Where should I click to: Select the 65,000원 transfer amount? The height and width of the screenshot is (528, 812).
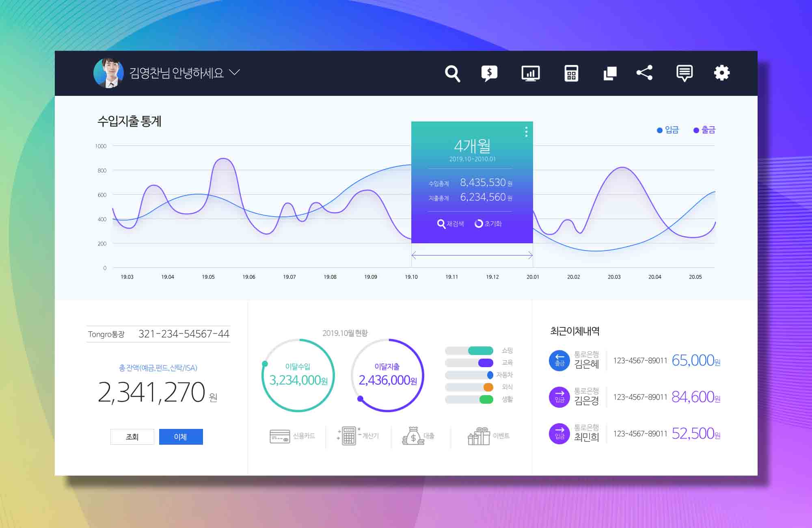pyautogui.click(x=696, y=361)
